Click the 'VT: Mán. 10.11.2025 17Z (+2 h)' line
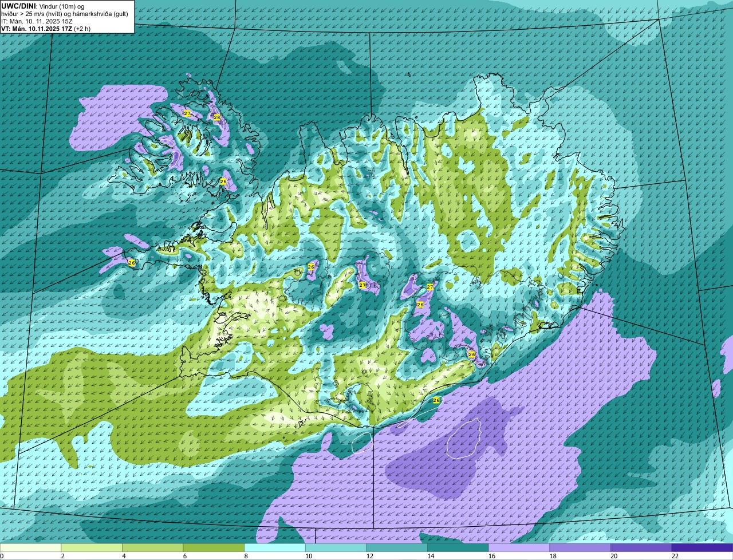 46,28
